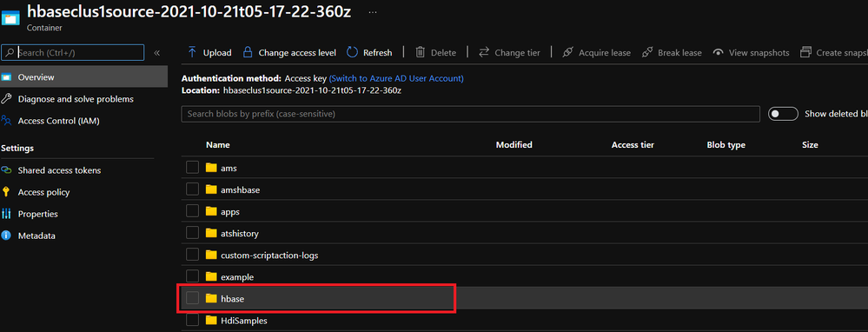Click the HdiSamples folder icon
868x332 pixels.
[211, 320]
